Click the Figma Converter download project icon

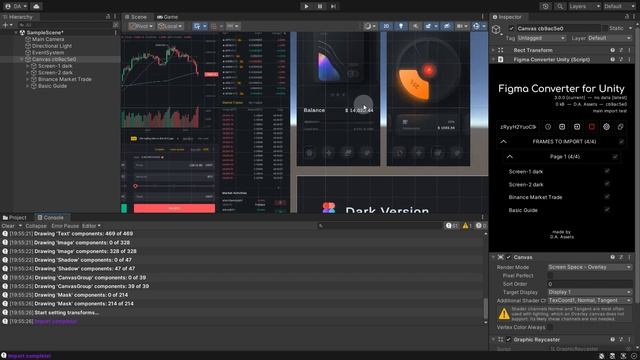(x=562, y=127)
